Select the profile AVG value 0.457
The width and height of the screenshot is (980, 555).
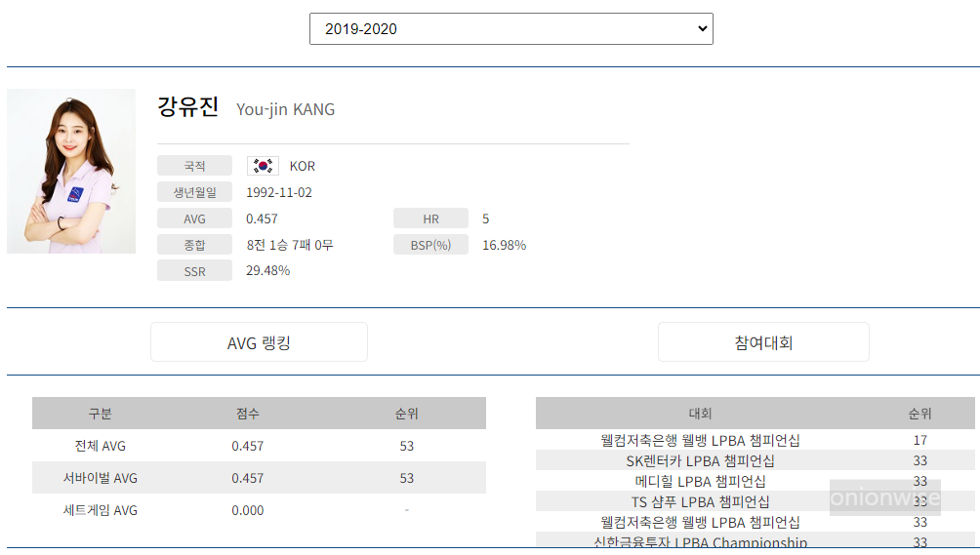click(x=262, y=218)
